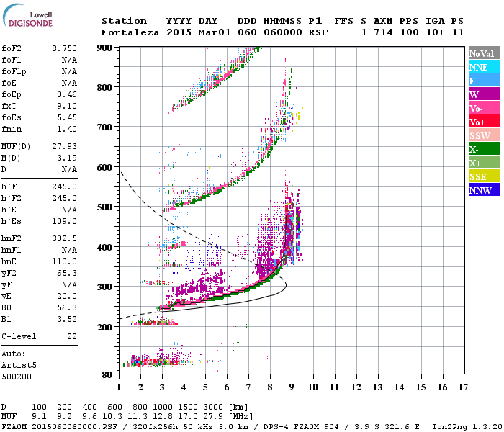Click the Artist5 auto-scaling label

pos(19,366)
